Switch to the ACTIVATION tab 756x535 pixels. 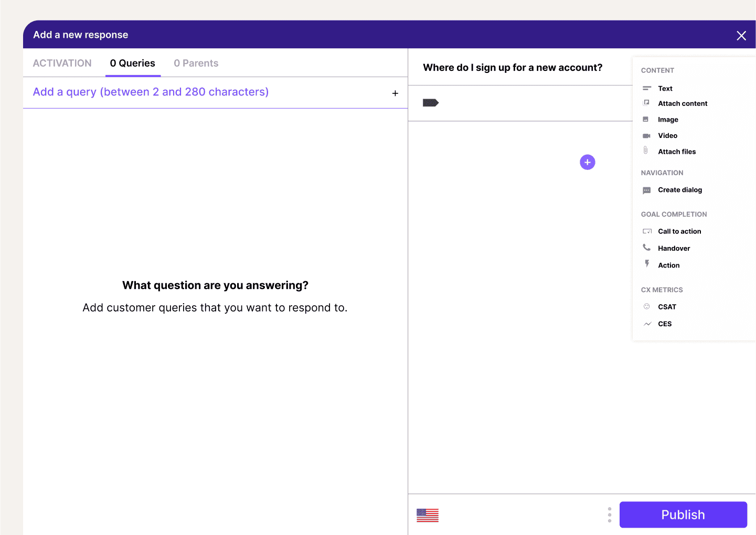tap(62, 63)
